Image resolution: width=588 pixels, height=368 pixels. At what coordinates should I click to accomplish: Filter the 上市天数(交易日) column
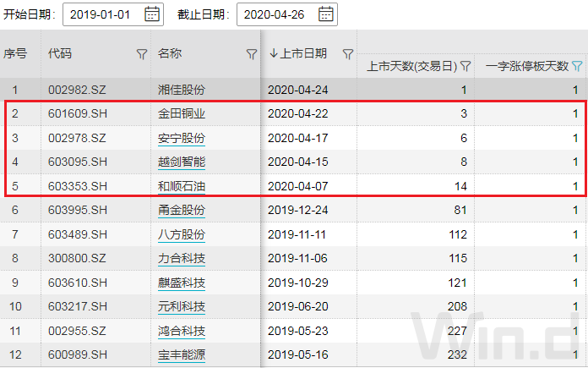(x=465, y=67)
